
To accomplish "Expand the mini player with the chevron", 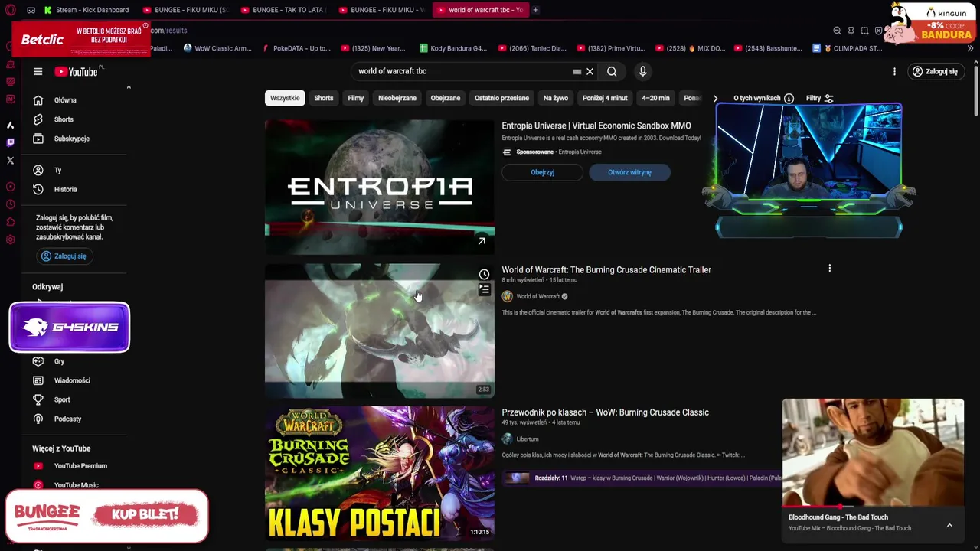I will (949, 525).
